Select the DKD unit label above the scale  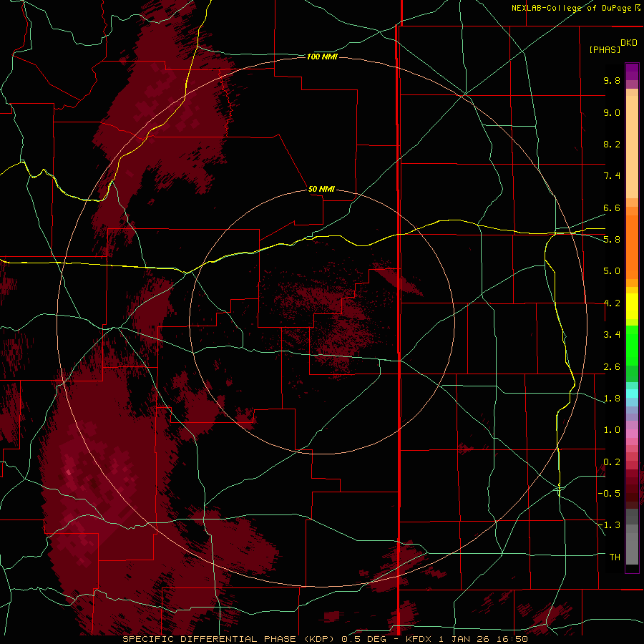point(629,43)
